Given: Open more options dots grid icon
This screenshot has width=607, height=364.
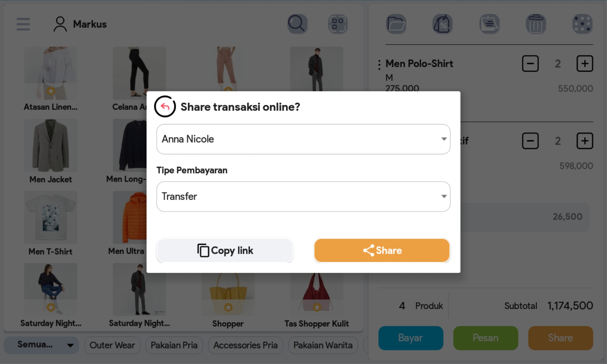Looking at the screenshot, I should click(x=582, y=24).
